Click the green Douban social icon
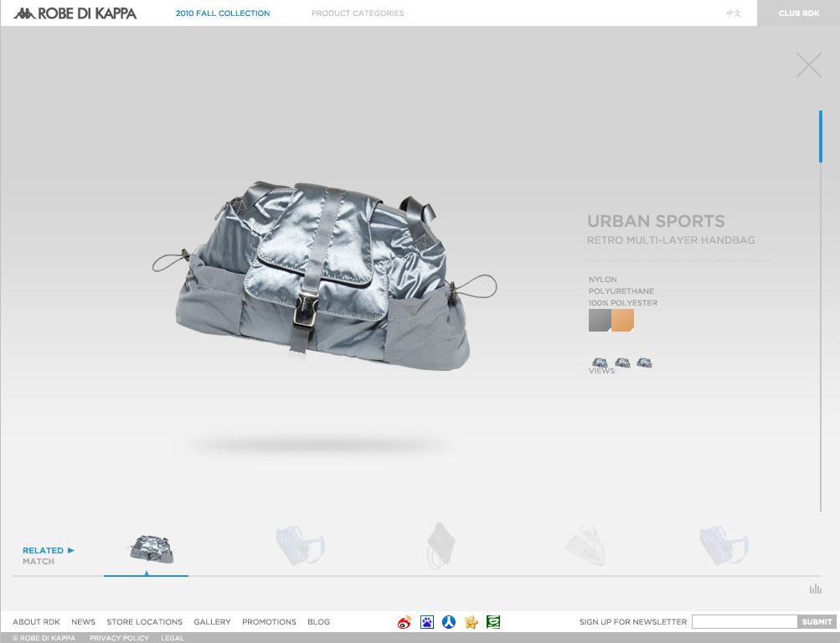This screenshot has height=643, width=840. 493,622
